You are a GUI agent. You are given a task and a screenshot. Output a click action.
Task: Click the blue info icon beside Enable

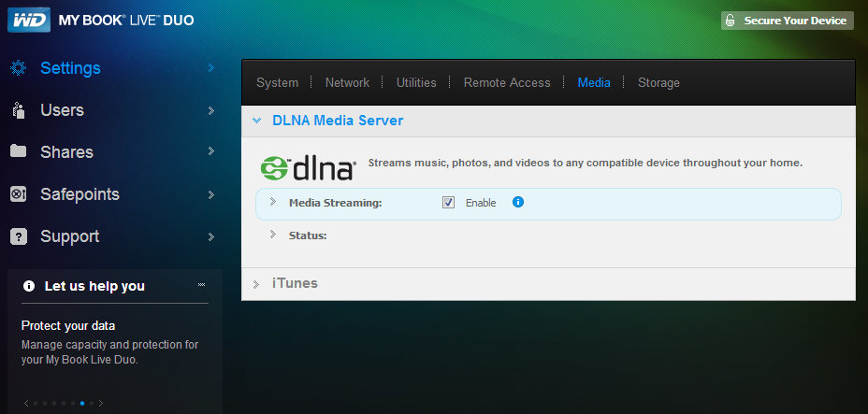tap(517, 202)
